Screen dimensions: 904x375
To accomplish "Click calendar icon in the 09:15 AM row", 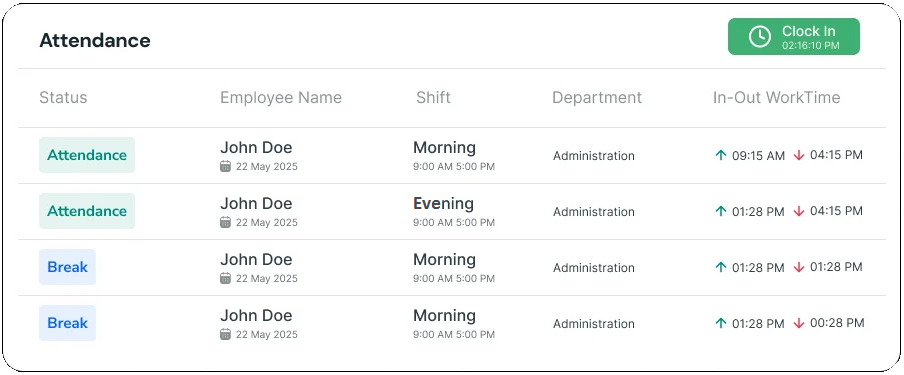I will [x=225, y=167].
